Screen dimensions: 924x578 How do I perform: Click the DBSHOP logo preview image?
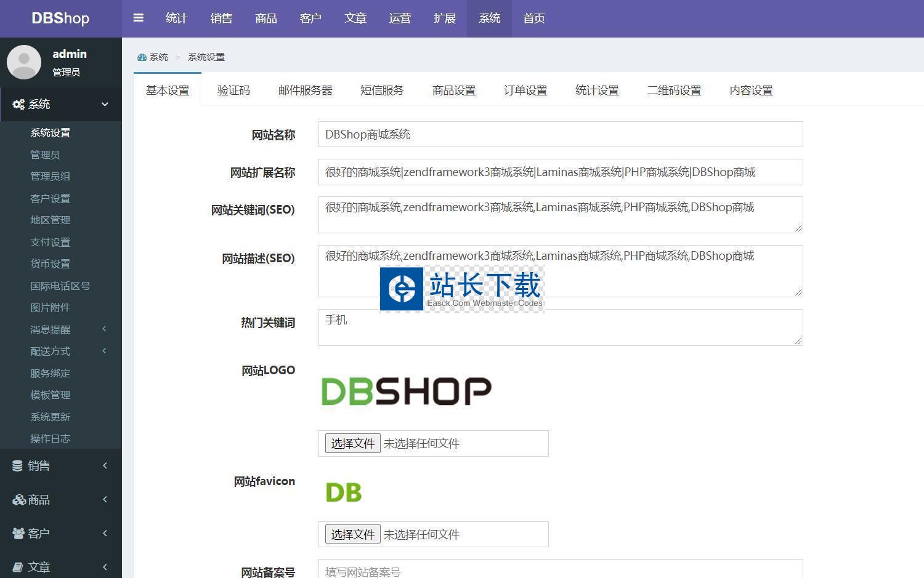(x=406, y=391)
